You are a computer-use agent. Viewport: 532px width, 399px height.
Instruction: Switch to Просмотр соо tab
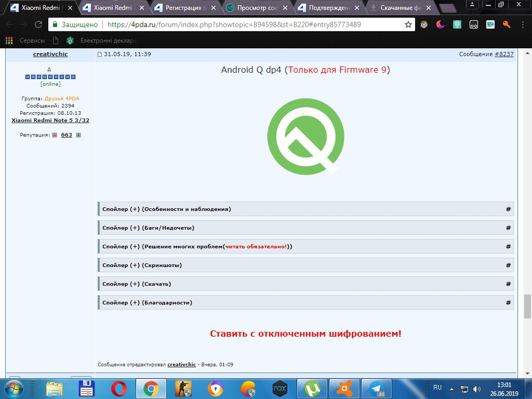[x=257, y=7]
